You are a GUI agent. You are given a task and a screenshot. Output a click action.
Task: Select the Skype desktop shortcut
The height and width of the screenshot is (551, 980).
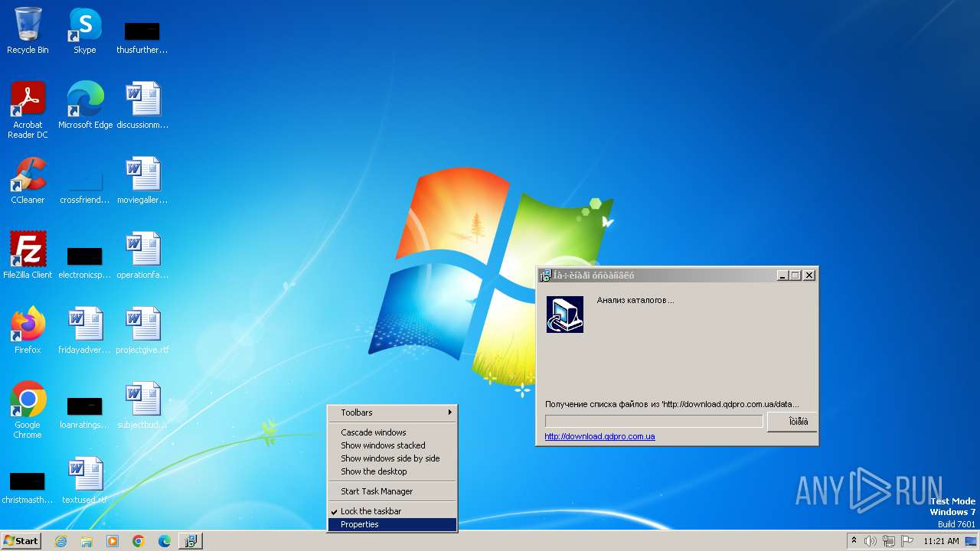[85, 31]
